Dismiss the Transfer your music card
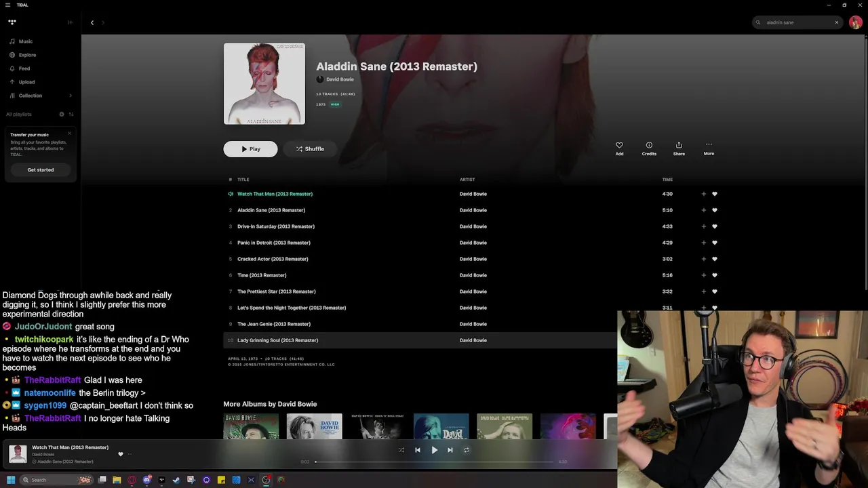The image size is (868, 488). point(69,133)
